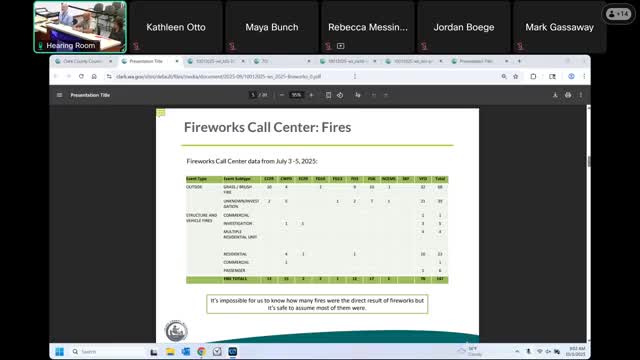Image resolution: width=640 pixels, height=360 pixels.
Task: Open the Windows Start menu
Action: click(60, 351)
